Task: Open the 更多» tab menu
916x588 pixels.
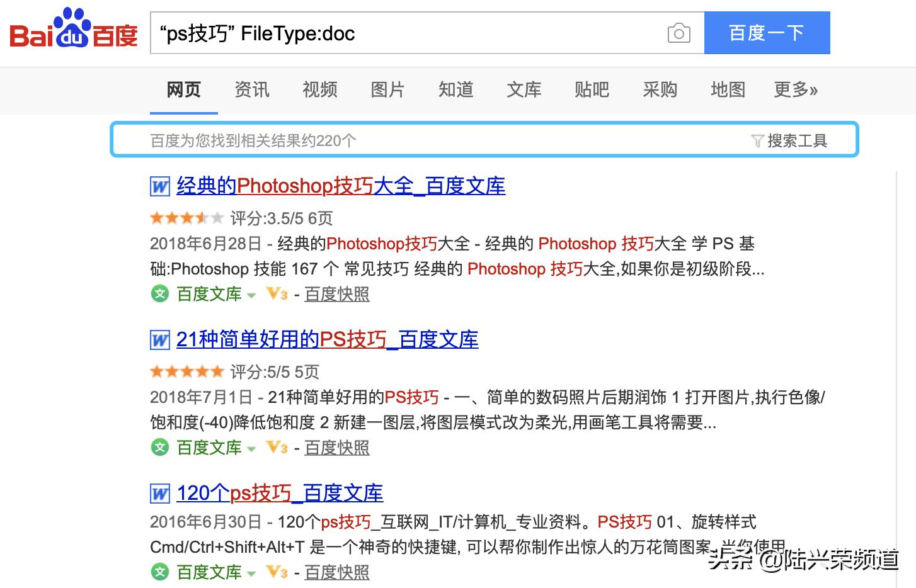Action: pyautogui.click(x=795, y=89)
